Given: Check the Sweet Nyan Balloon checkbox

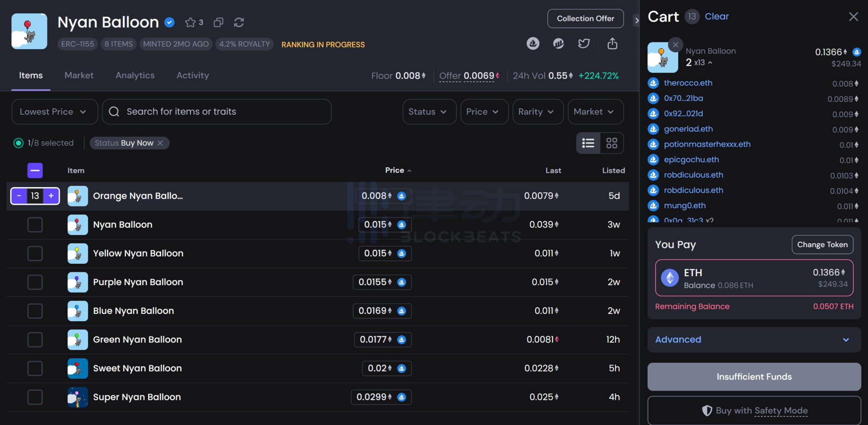Looking at the screenshot, I should (x=35, y=369).
